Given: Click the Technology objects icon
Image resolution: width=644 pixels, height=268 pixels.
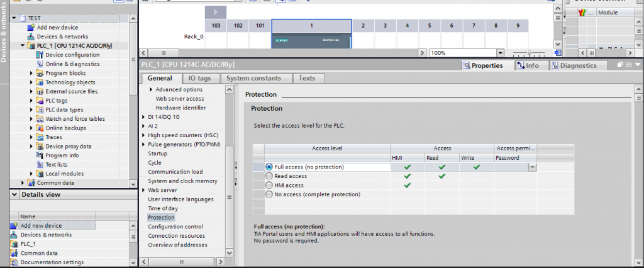Looking at the screenshot, I should [x=40, y=82].
